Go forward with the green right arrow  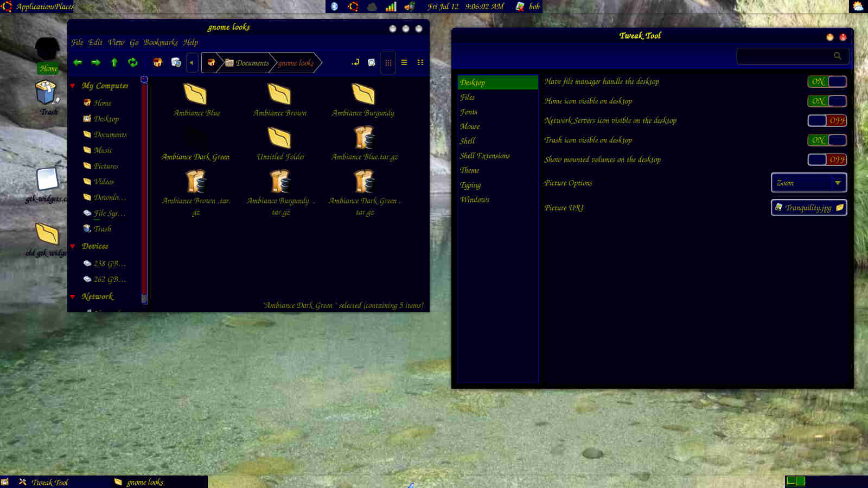(x=96, y=62)
